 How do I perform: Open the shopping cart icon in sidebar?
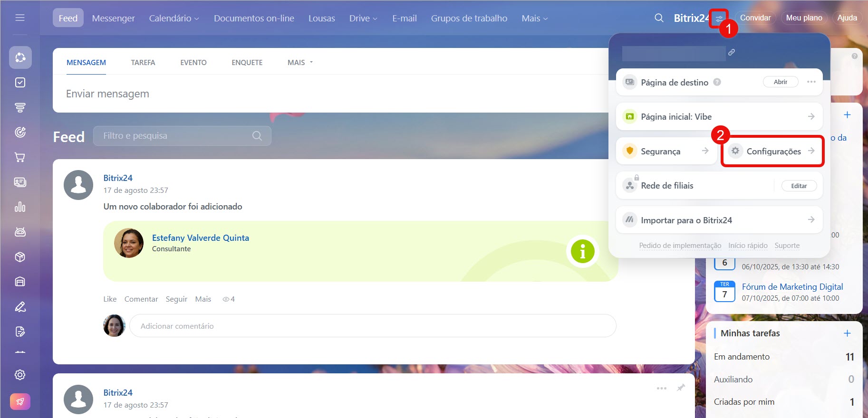pyautogui.click(x=20, y=157)
